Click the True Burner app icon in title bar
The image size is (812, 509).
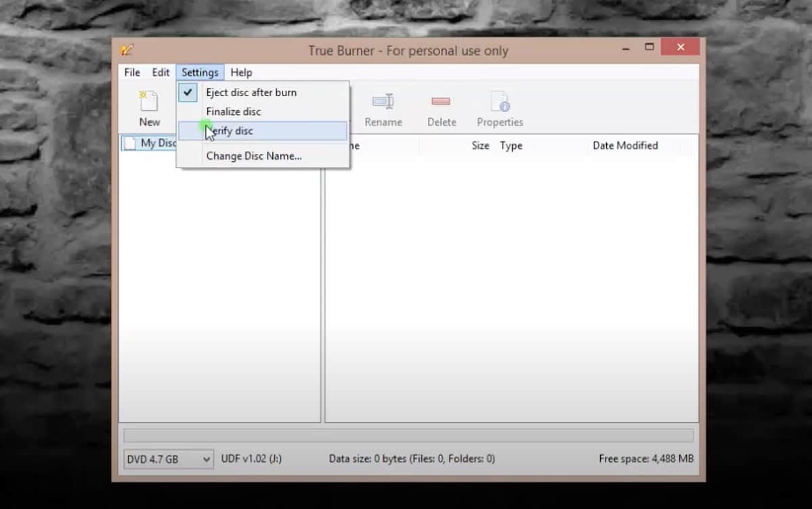(127, 50)
